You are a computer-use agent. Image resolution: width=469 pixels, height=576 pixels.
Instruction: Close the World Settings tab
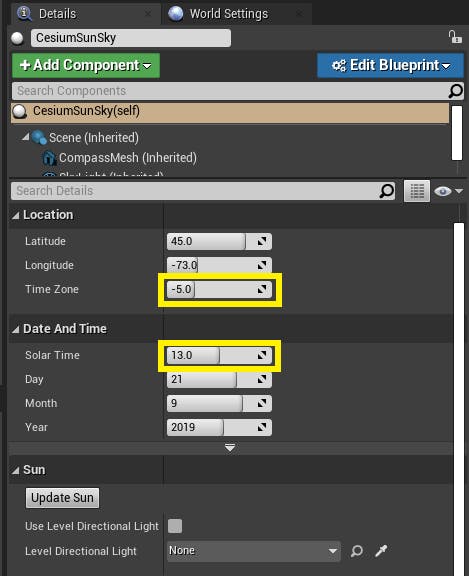click(x=299, y=14)
